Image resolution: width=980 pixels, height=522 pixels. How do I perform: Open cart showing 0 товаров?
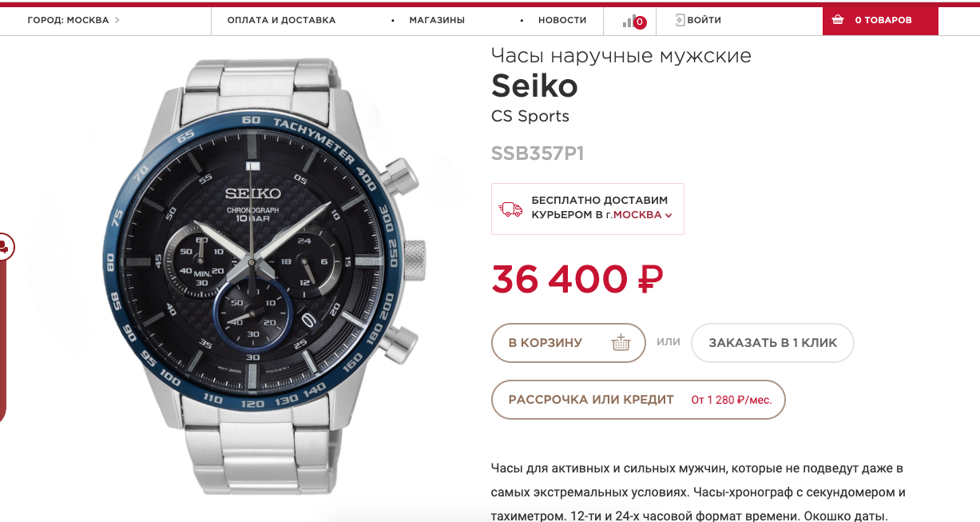880,20
